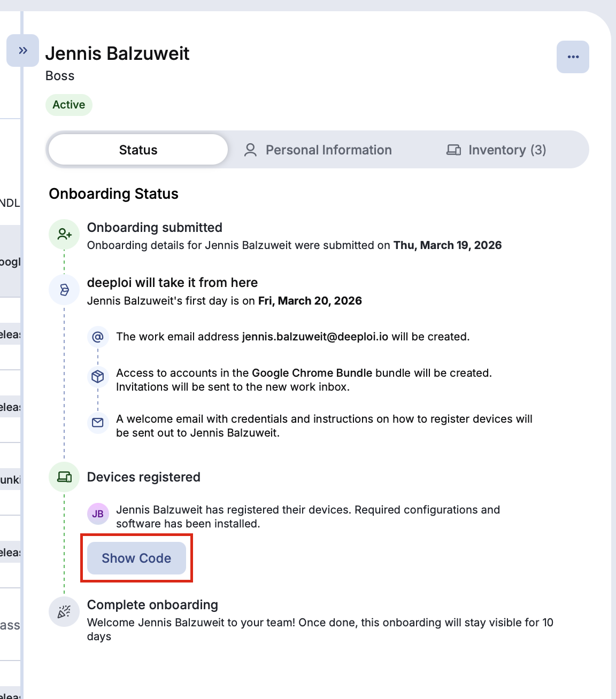Click the Active status badge
Viewport: 616px width, 699px height.
(x=69, y=105)
